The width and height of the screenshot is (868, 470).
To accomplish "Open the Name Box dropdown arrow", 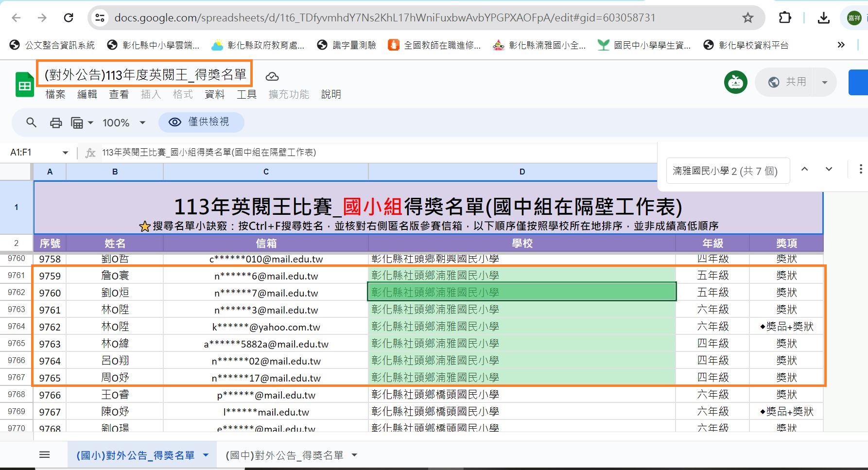I will [65, 153].
